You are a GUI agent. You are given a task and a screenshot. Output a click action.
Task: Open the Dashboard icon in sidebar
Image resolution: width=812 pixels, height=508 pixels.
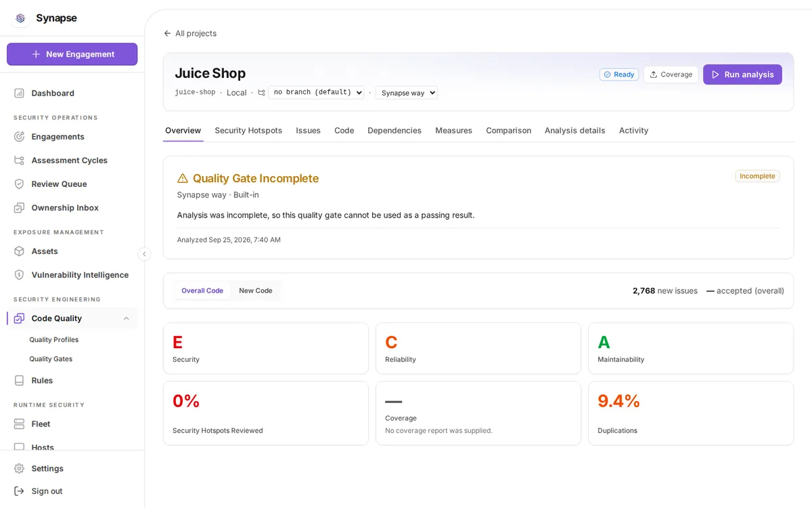pos(19,93)
